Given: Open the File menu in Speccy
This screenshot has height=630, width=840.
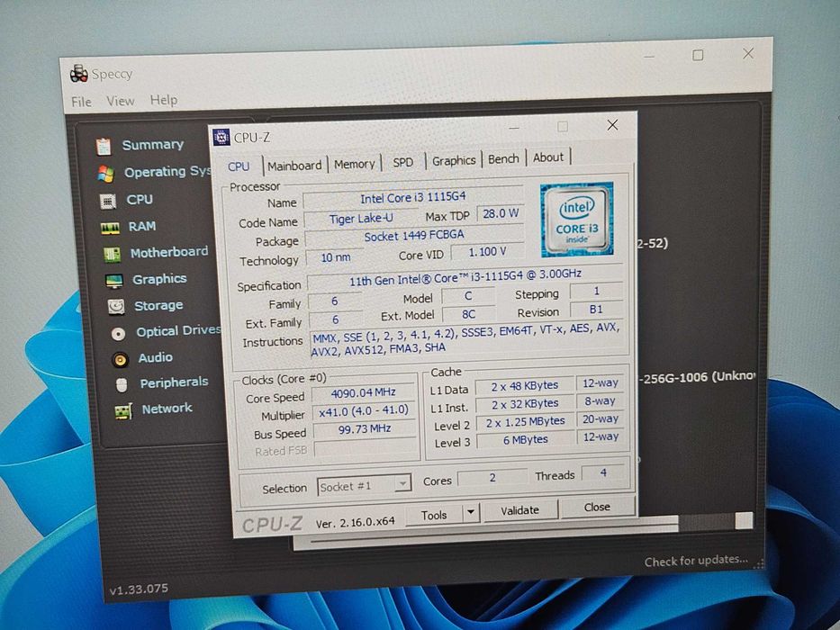Looking at the screenshot, I should tap(81, 102).
